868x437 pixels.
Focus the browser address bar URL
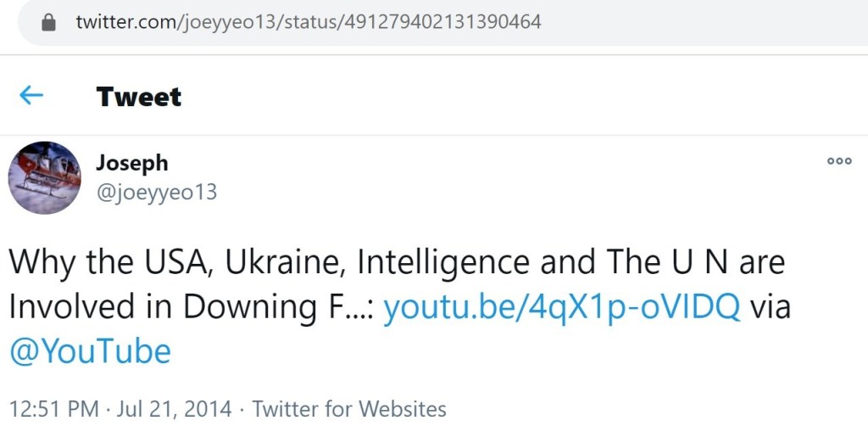pos(309,22)
